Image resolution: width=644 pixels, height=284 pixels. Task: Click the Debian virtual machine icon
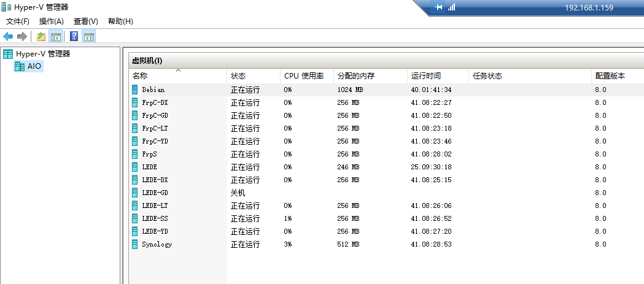134,90
